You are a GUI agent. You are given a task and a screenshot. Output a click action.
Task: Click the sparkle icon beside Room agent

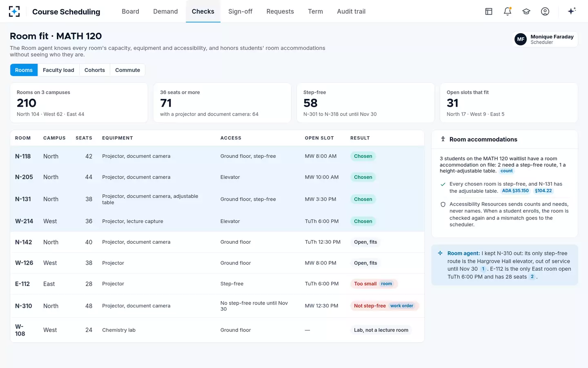(x=440, y=254)
